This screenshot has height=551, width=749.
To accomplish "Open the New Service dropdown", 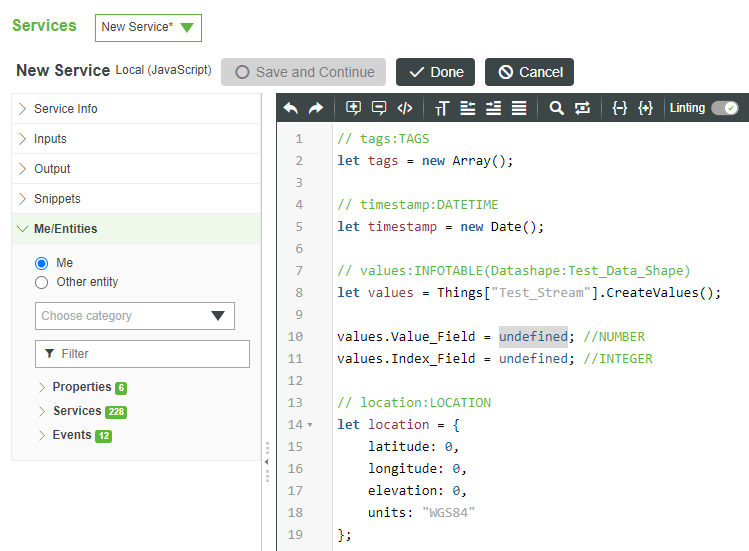I will coord(148,27).
